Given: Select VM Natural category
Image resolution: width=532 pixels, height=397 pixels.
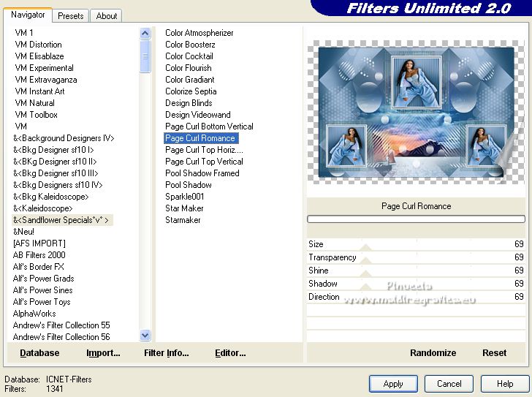Looking at the screenshot, I should click(x=34, y=103).
